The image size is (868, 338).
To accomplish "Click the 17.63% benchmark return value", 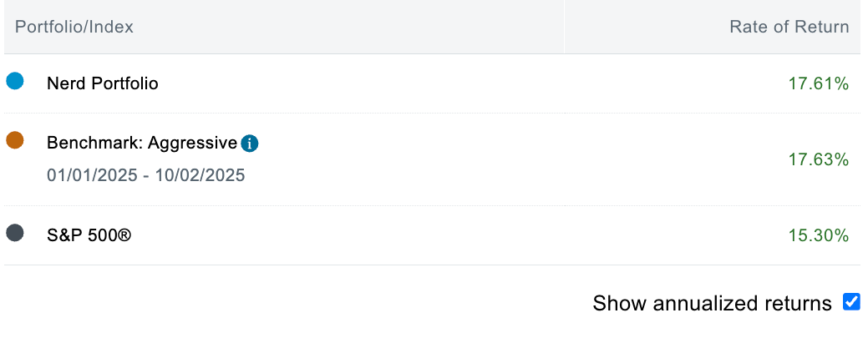I will pyautogui.click(x=818, y=159).
